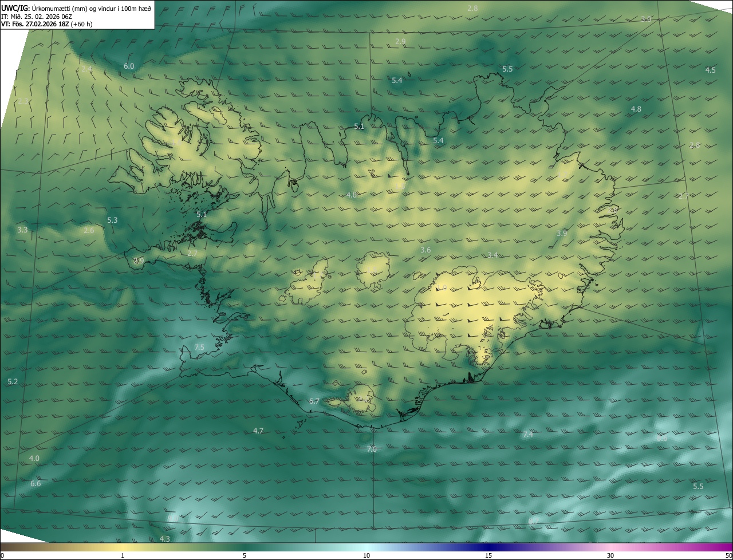This screenshot has width=733, height=560.
Task: Click the 7.4 value label
Action: 527,435
